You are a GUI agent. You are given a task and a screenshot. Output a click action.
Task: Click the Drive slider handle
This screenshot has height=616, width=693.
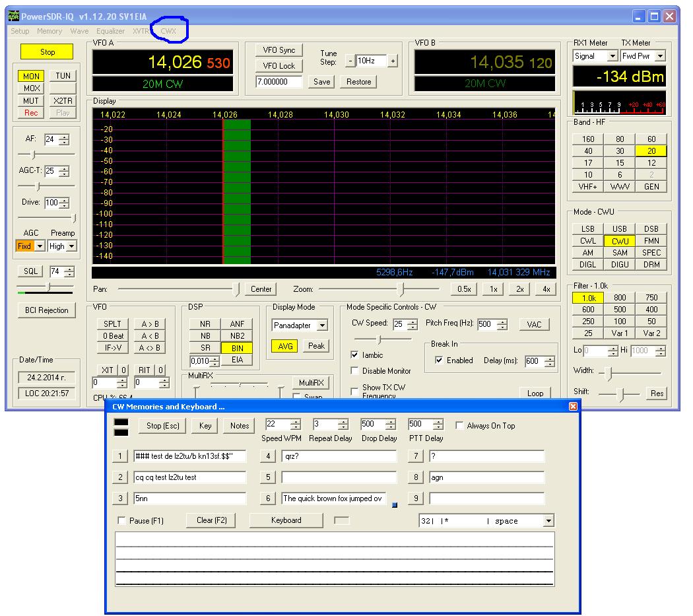point(74,218)
